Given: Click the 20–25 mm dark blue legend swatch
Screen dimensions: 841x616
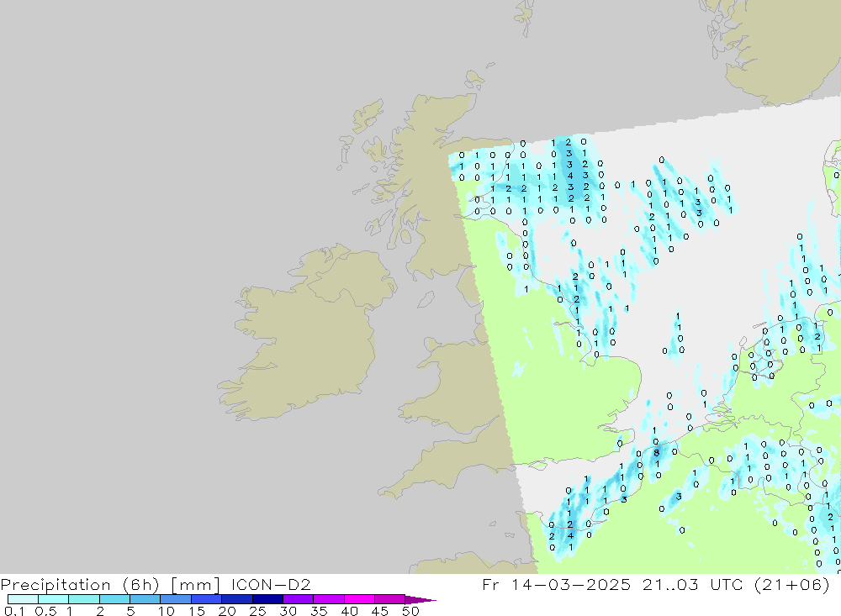Looking at the screenshot, I should coord(236,599).
